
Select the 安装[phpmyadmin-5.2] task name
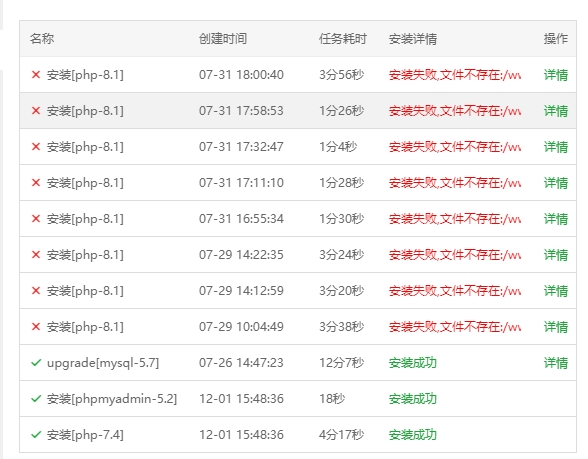tap(112, 399)
